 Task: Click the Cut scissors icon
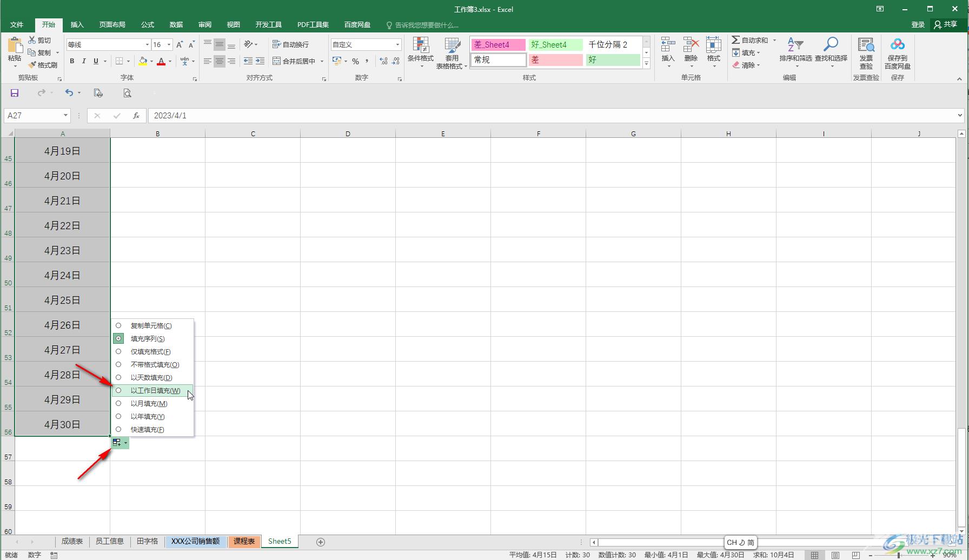click(32, 40)
